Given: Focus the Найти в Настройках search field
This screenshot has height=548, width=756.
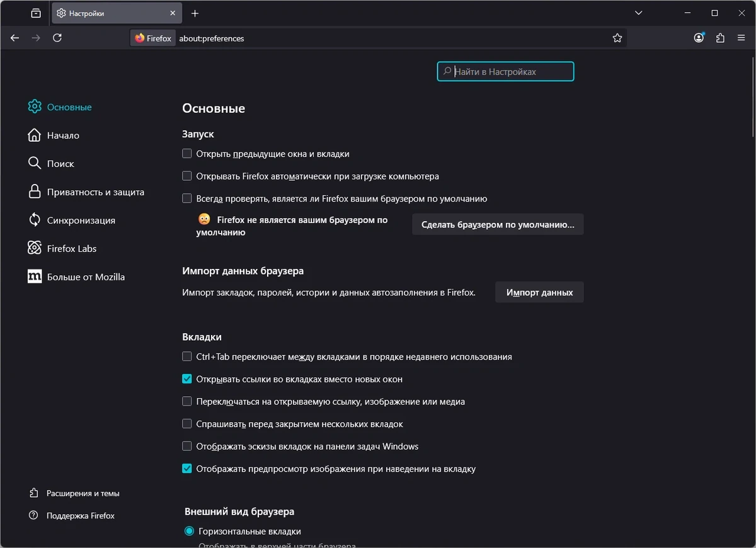Looking at the screenshot, I should [505, 72].
